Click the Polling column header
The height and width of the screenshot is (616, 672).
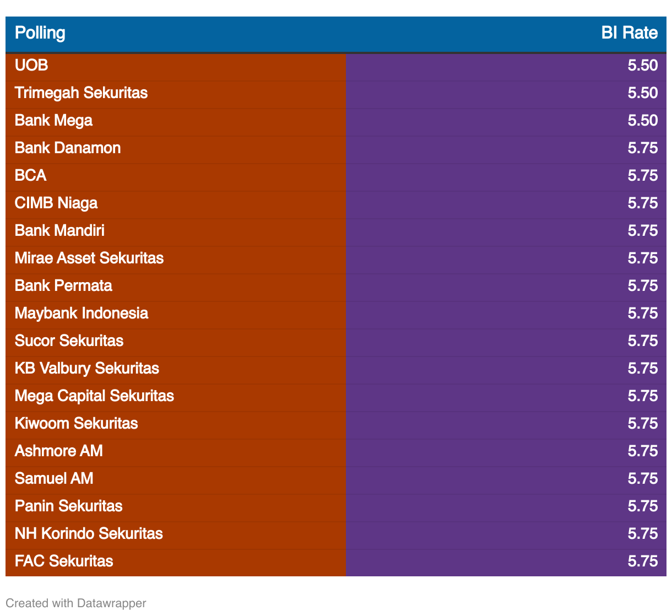pos(40,33)
